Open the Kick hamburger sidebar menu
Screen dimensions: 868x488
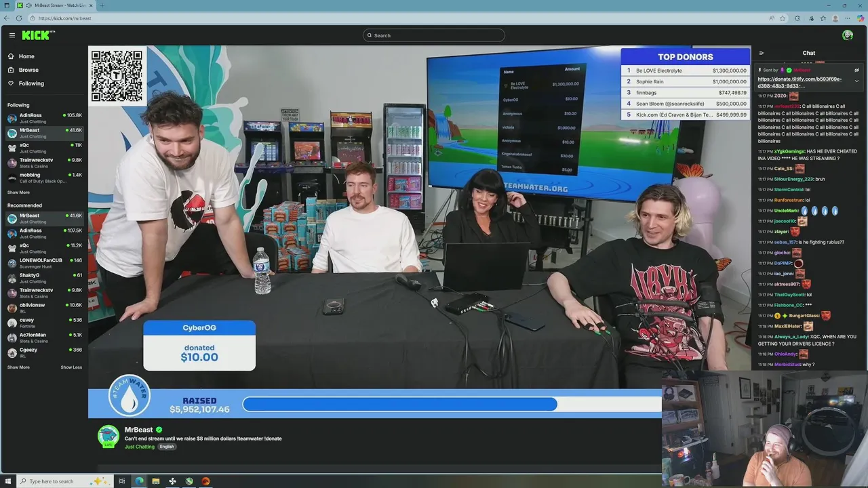pyautogui.click(x=12, y=35)
